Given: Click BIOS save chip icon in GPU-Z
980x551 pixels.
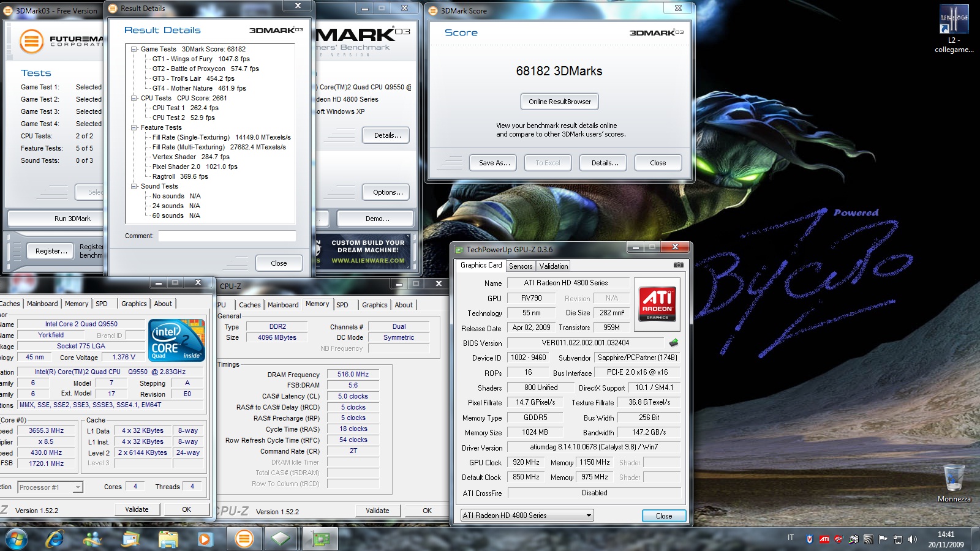Looking at the screenshot, I should click(x=674, y=343).
